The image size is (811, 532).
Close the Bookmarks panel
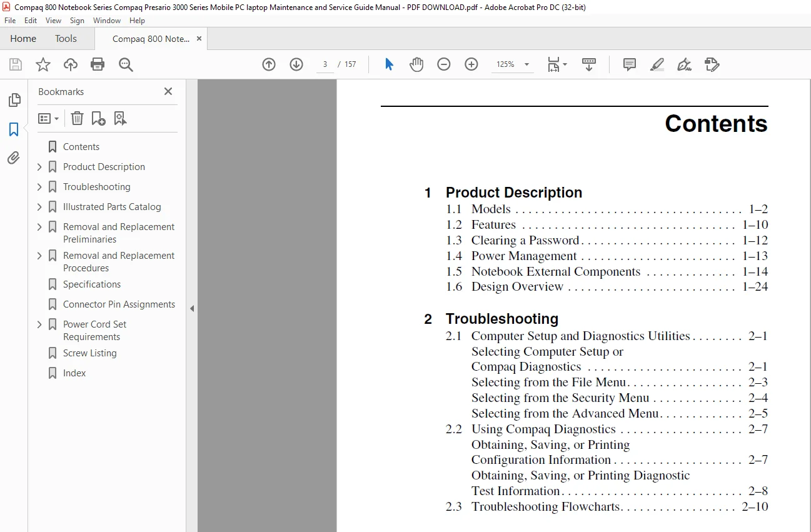168,91
